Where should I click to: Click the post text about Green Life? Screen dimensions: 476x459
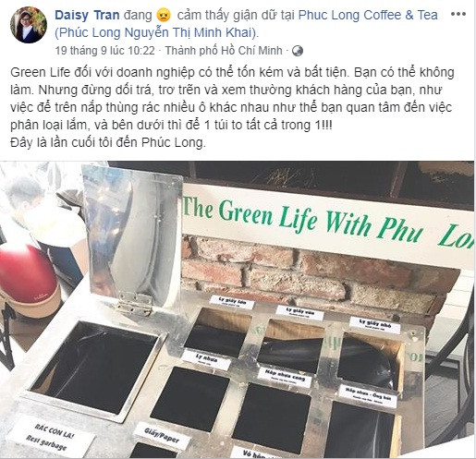(x=232, y=107)
